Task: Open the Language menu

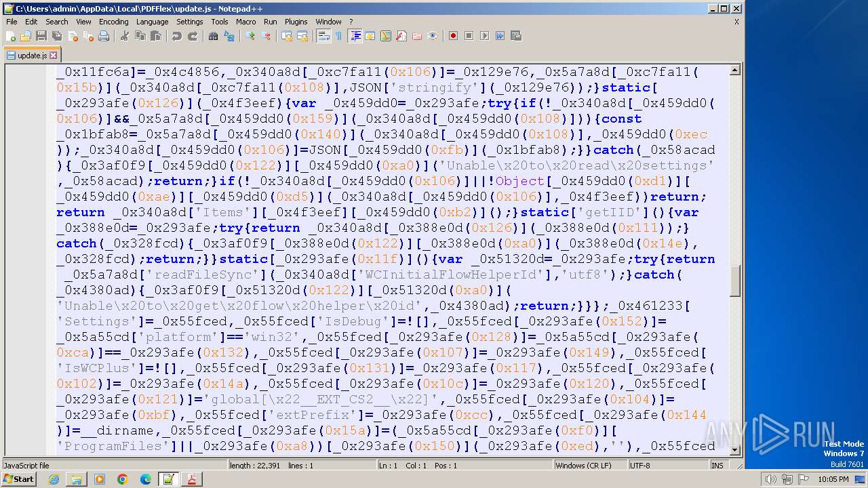Action: [152, 22]
